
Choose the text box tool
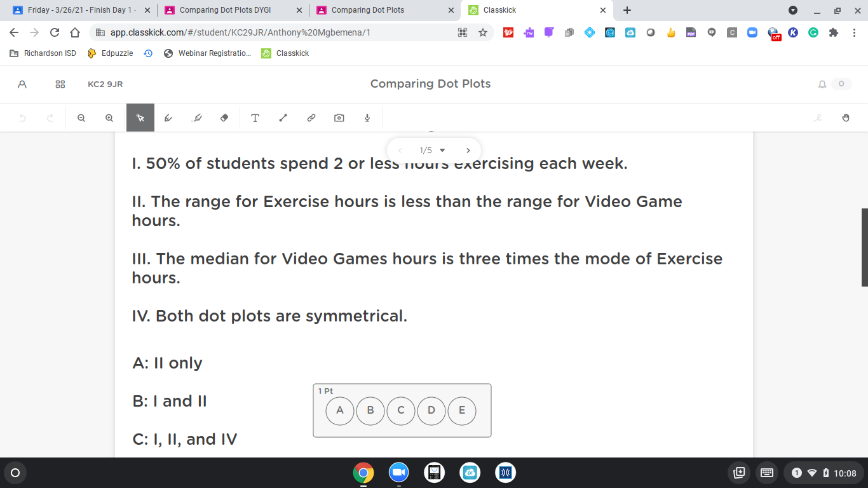coord(255,118)
